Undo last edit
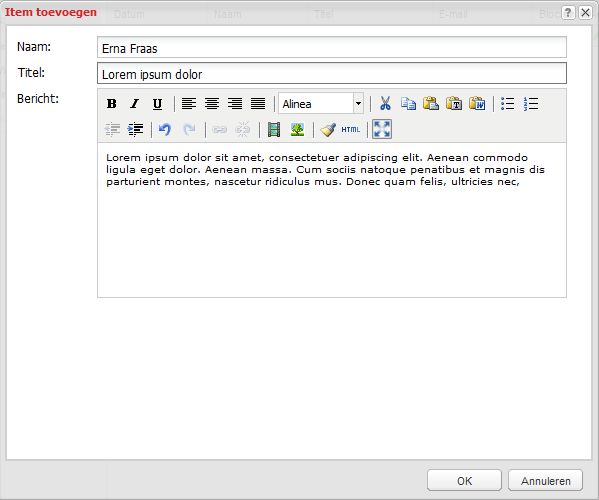The width and height of the screenshot is (599, 500). point(165,129)
